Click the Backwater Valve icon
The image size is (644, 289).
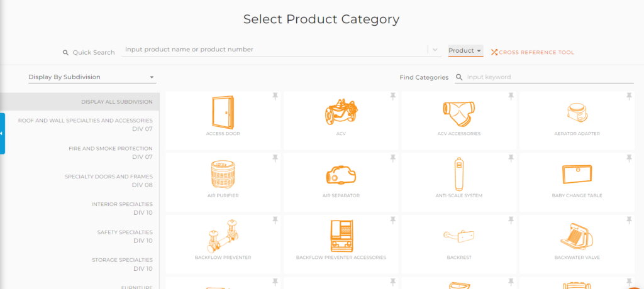click(577, 237)
